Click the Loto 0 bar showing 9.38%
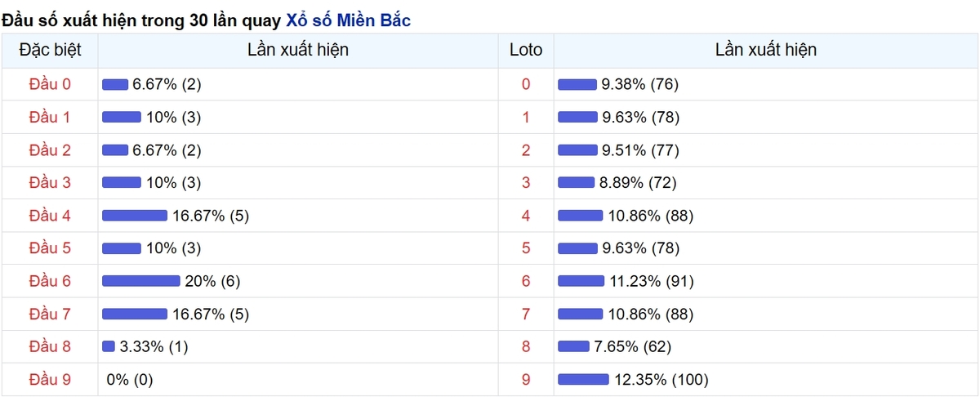 (x=577, y=84)
